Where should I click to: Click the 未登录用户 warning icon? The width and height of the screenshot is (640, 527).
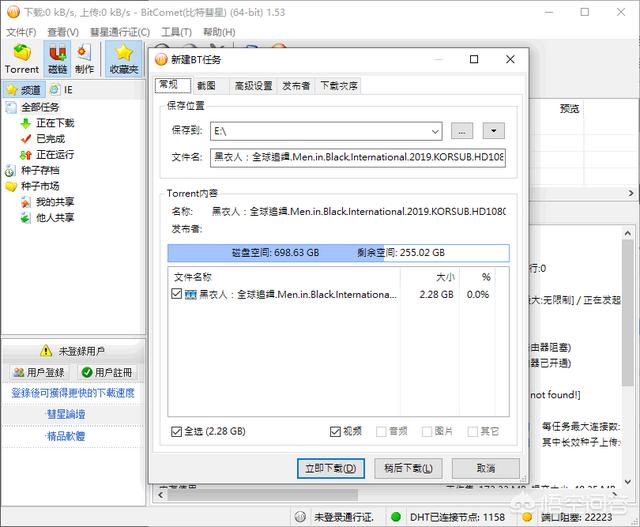pyautogui.click(x=46, y=350)
